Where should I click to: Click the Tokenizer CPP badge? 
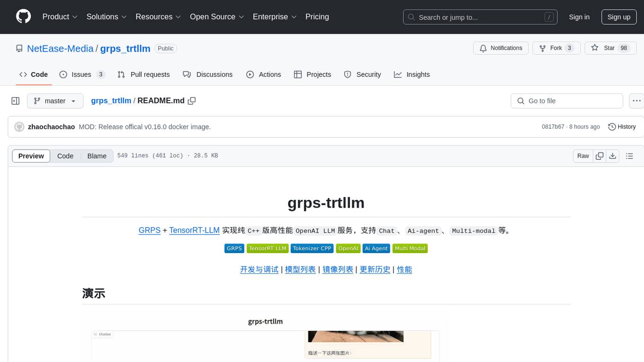[312, 248]
